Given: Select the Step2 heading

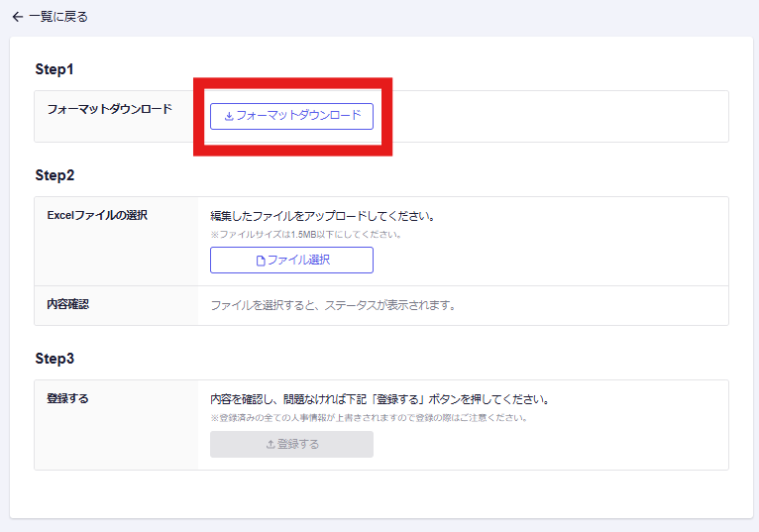Looking at the screenshot, I should pyautogui.click(x=54, y=175).
